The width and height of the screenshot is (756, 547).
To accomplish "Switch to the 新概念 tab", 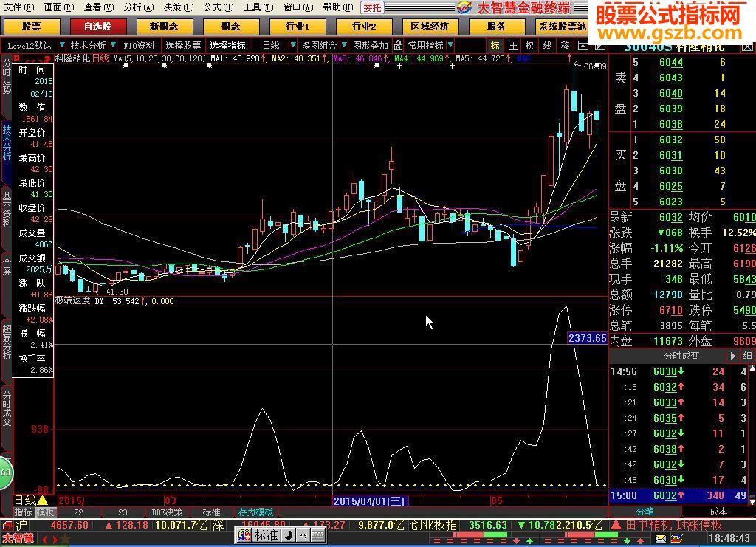I will (164, 27).
